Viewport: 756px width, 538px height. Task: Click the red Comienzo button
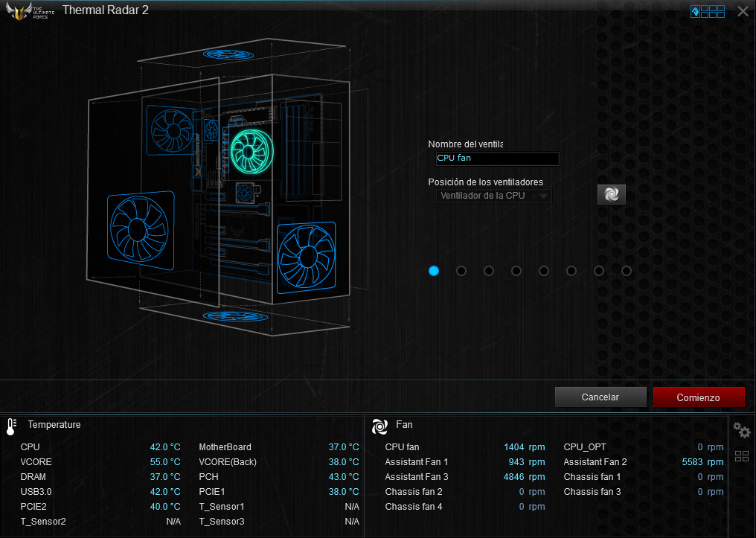699,397
